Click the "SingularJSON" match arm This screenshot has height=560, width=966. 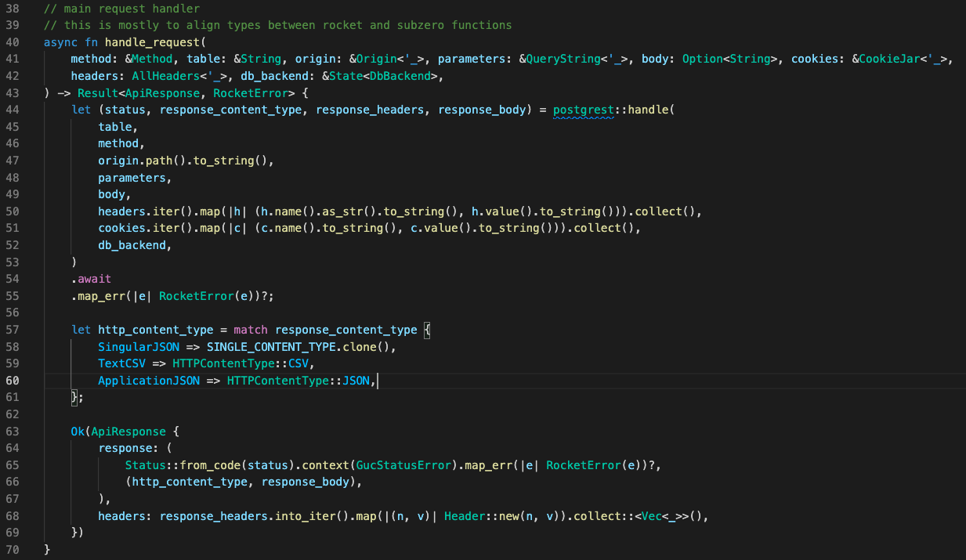[139, 346]
